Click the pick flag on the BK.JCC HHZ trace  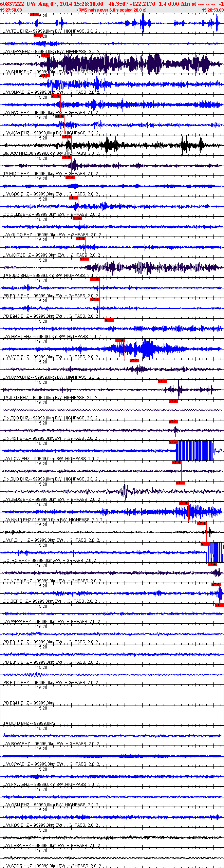[67, 137]
